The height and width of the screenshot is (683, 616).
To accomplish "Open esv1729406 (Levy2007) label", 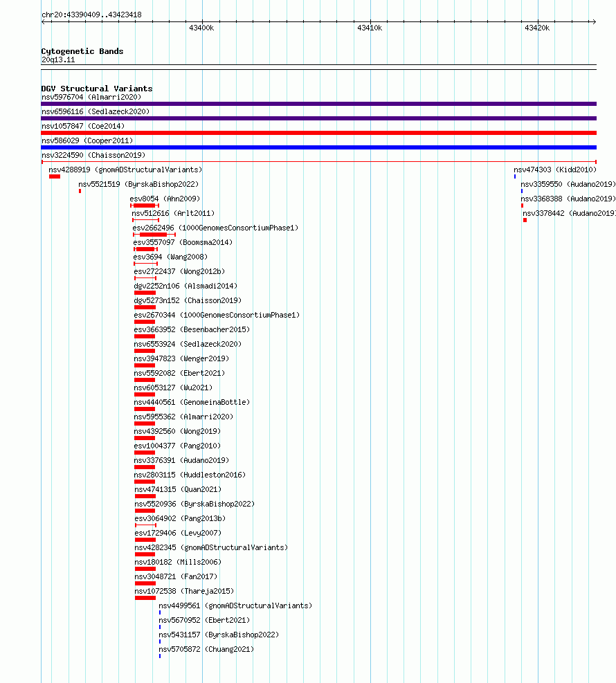I will (x=178, y=533).
